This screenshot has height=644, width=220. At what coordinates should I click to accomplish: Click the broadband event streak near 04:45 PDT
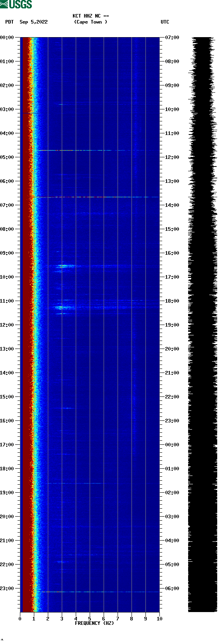click(98, 151)
